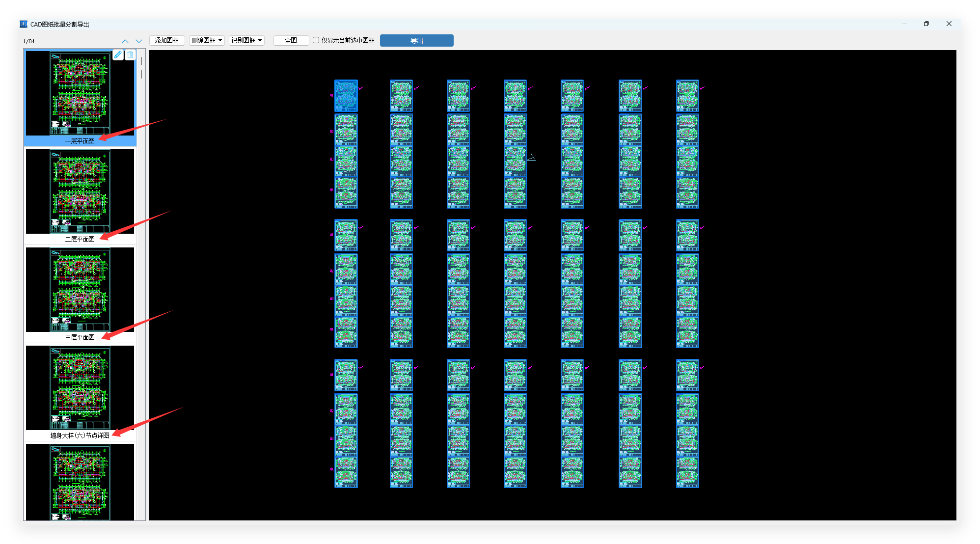
Task: Open the 删除图框 dropdown
Action: click(207, 40)
